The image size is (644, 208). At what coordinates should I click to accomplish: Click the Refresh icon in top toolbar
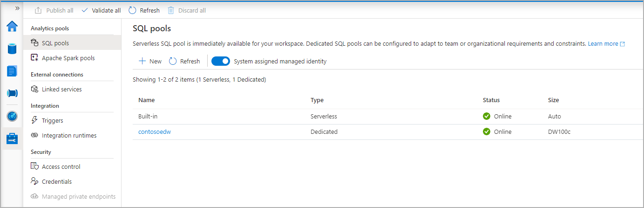click(133, 10)
